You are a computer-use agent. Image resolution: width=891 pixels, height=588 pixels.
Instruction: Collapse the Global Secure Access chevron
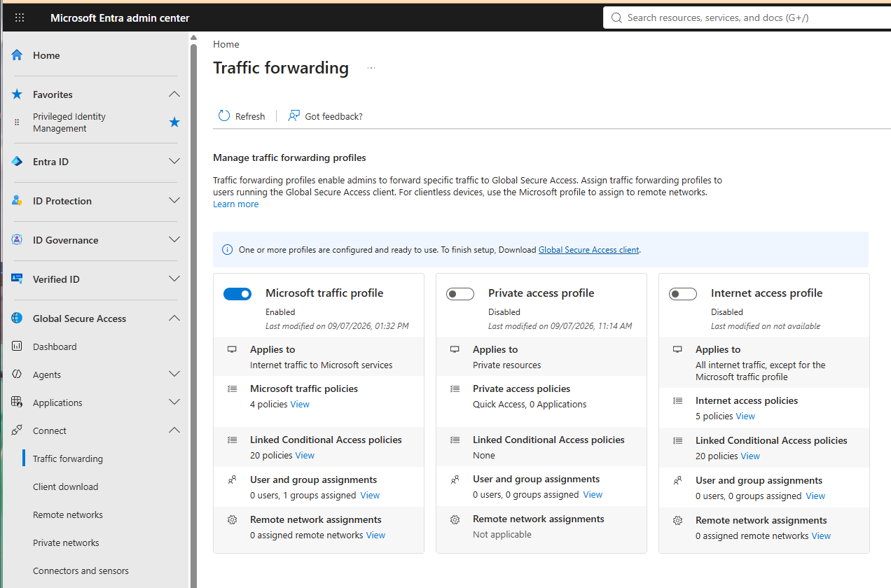tap(174, 318)
